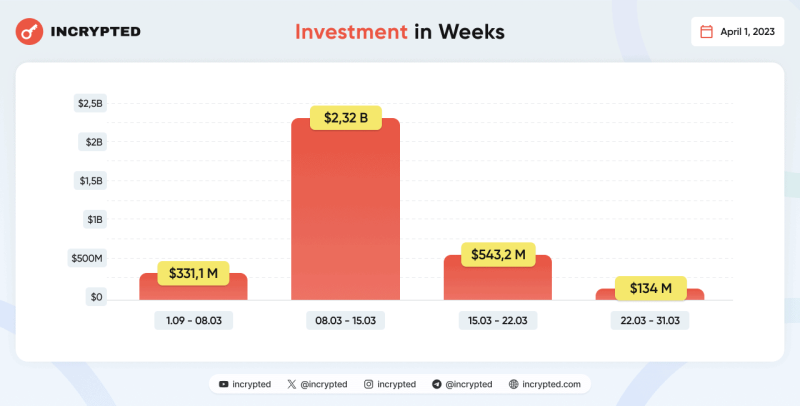Select the 1.09 - 08.03 week label
The image size is (800, 406).
[x=193, y=321]
